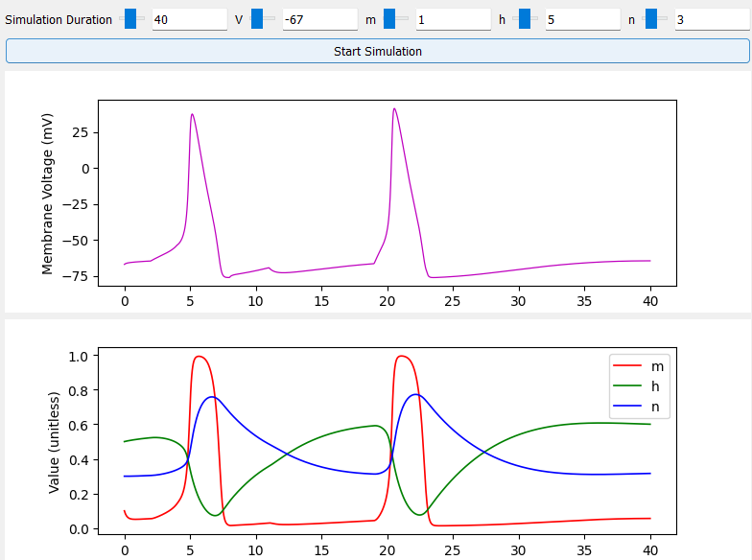Viewport: 752px width, 560px height.
Task: Focus the V input field showing -67
Action: pyautogui.click(x=320, y=19)
